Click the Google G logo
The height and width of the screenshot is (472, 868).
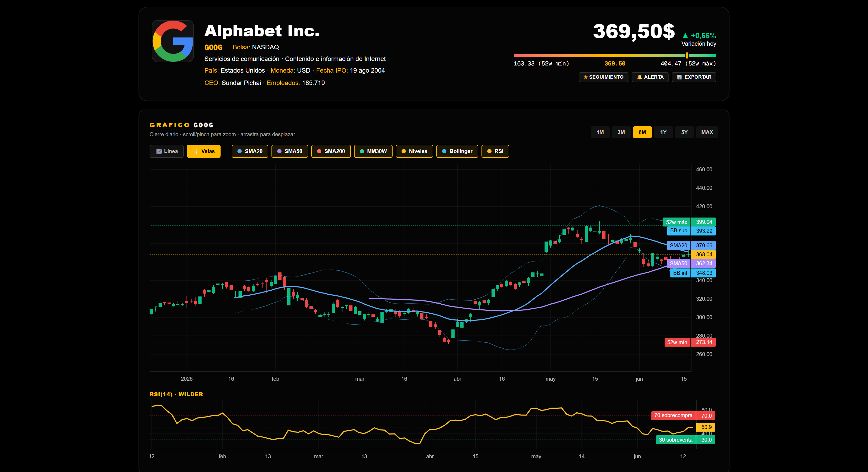173,41
